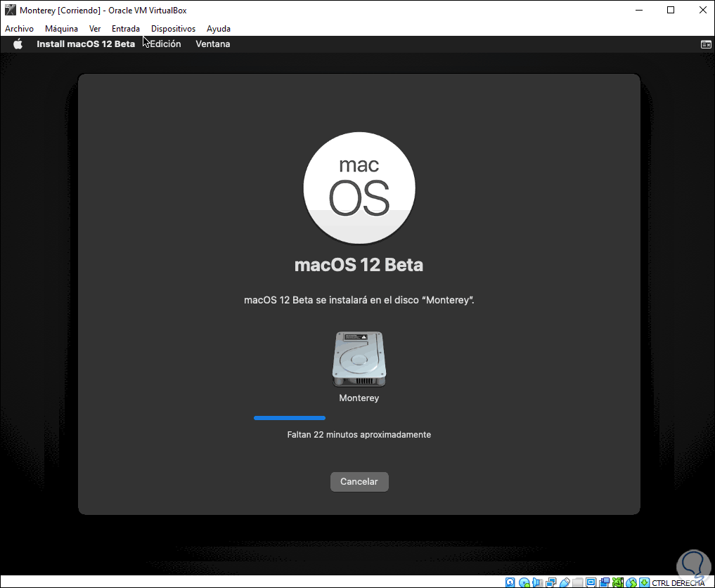Click the mouse integration status icon
715x588 pixels.
[631, 582]
